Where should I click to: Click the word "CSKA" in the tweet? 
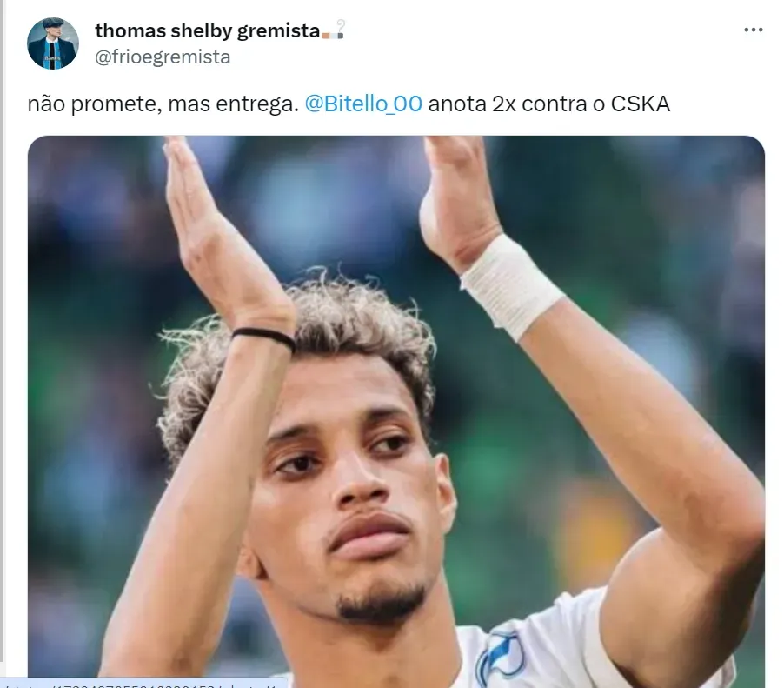tap(640, 104)
